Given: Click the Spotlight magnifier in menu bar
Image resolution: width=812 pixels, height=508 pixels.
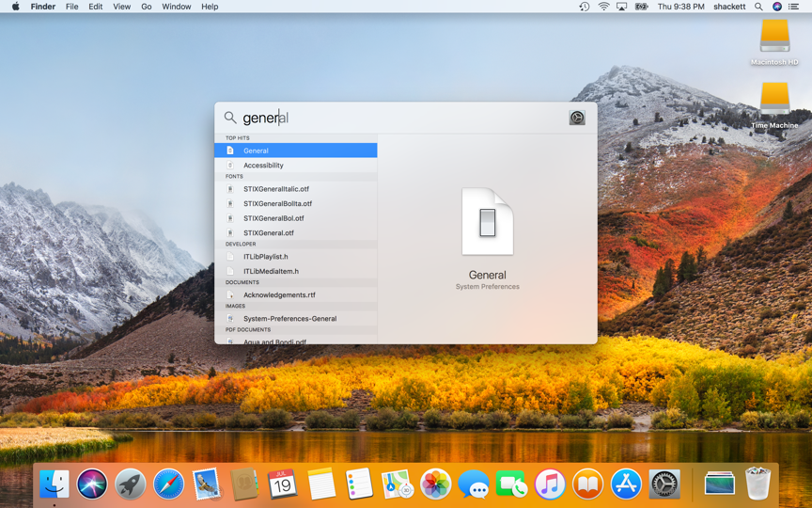Looking at the screenshot, I should (758, 7).
